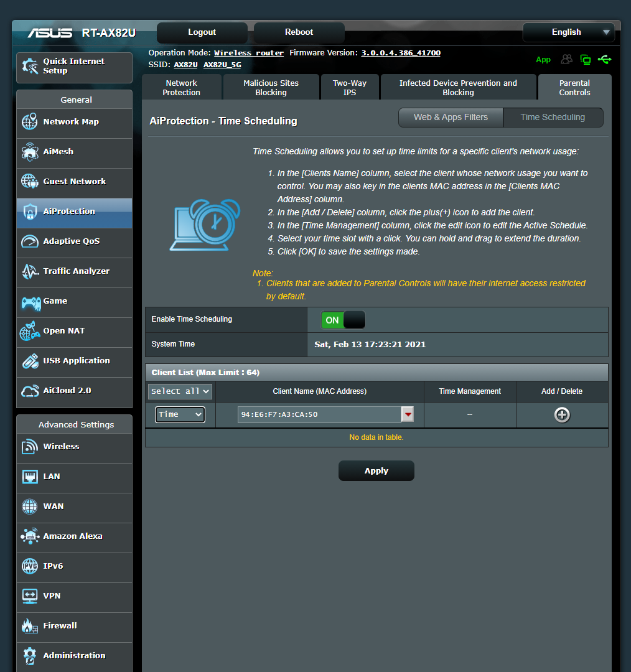Select the Parental Controls tab
This screenshot has height=672, width=631.
(574, 88)
